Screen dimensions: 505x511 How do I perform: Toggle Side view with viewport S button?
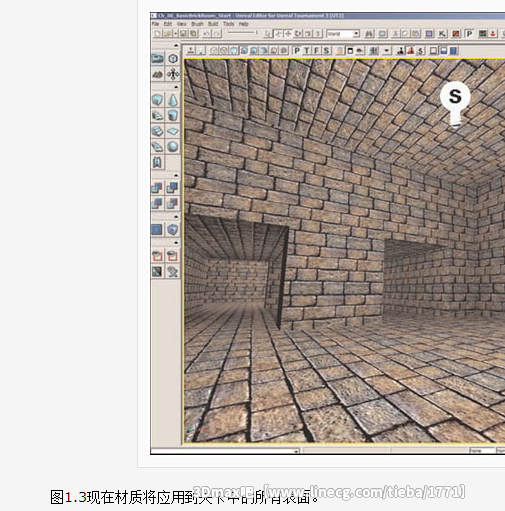coord(326,51)
